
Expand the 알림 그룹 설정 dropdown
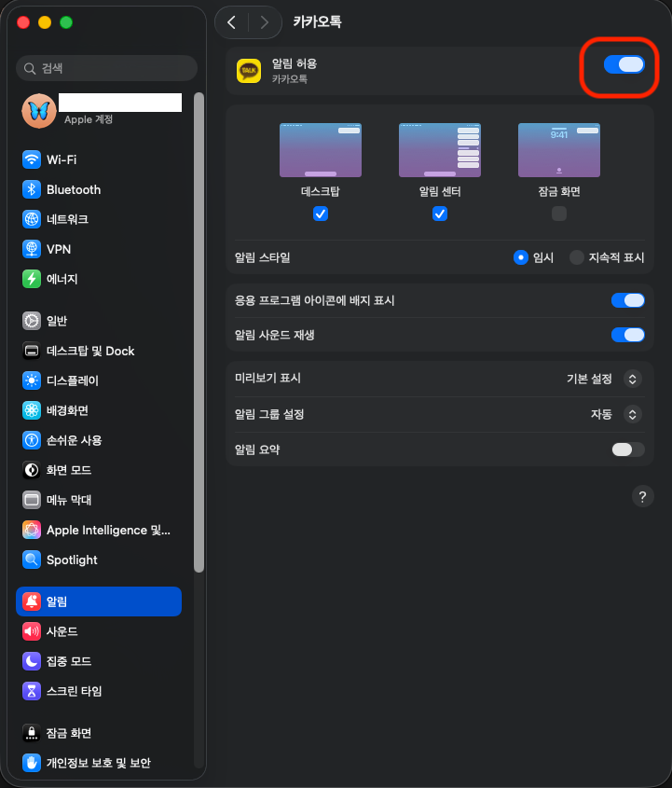(x=632, y=414)
